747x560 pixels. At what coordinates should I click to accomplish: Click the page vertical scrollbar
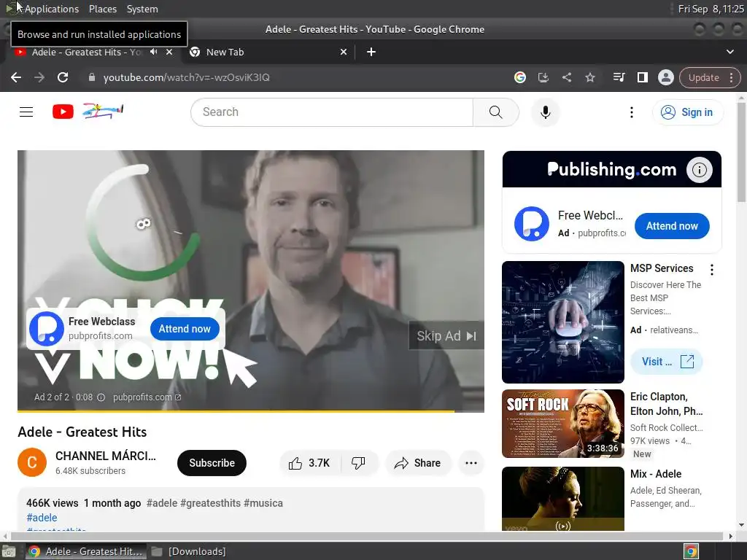click(x=741, y=152)
